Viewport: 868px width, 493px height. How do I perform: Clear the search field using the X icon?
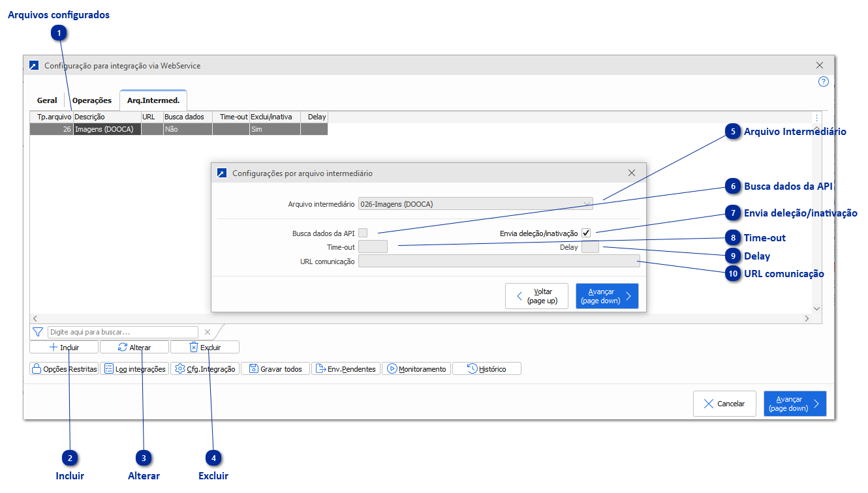208,332
